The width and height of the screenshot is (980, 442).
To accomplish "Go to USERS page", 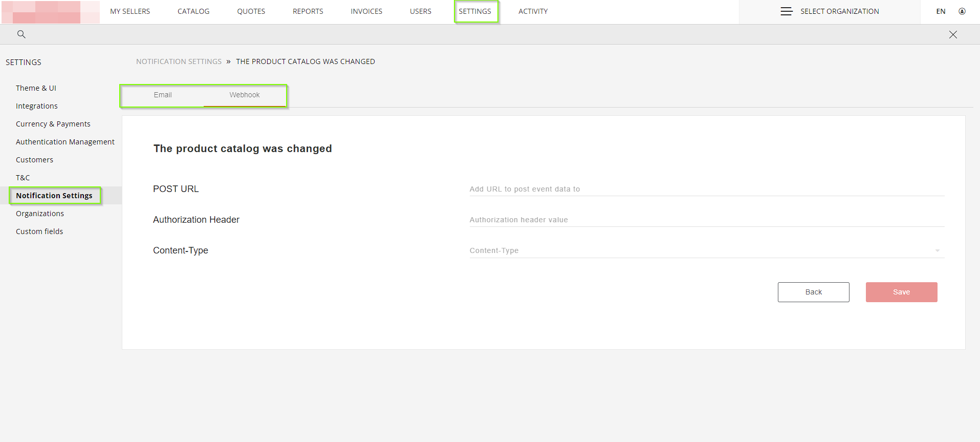I will (x=421, y=11).
